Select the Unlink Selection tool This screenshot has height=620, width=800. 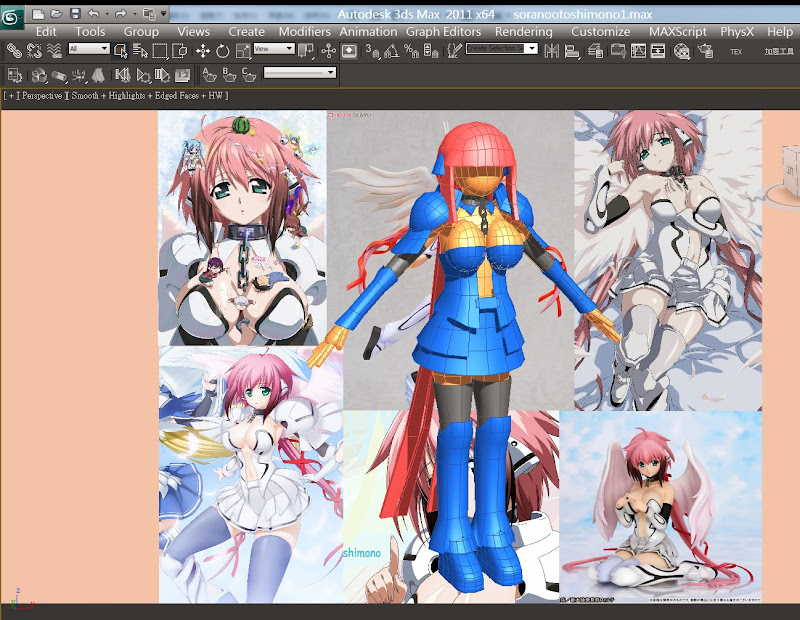pyautogui.click(x=34, y=51)
